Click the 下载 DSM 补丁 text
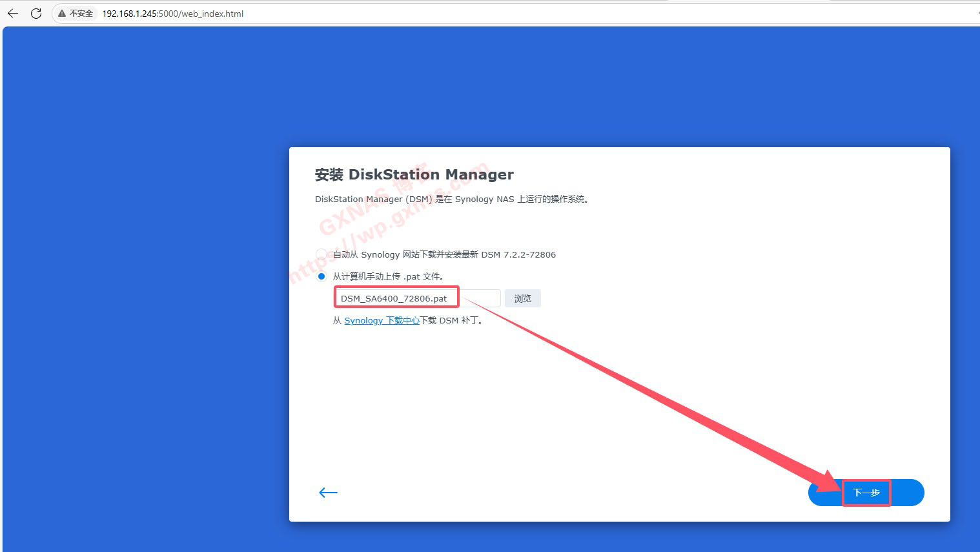 451,320
